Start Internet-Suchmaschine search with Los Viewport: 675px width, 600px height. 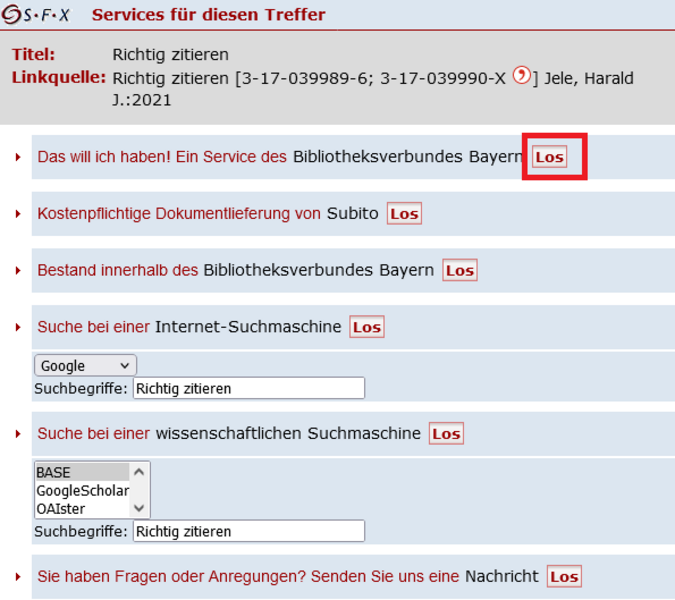click(367, 327)
